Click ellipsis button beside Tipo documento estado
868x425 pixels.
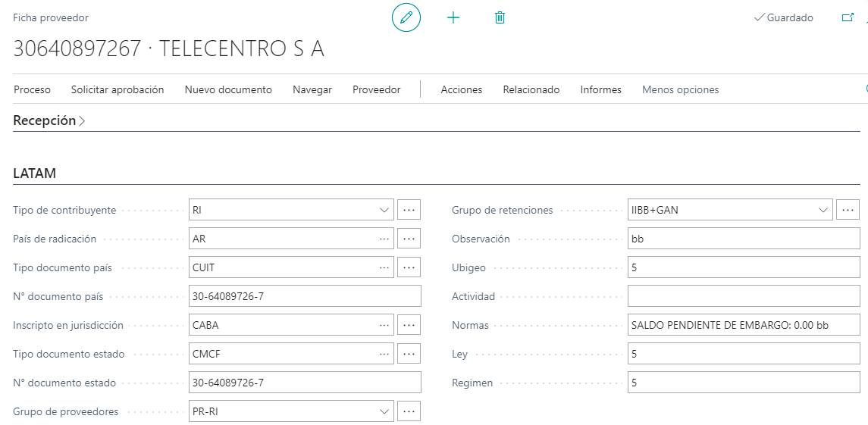point(409,354)
